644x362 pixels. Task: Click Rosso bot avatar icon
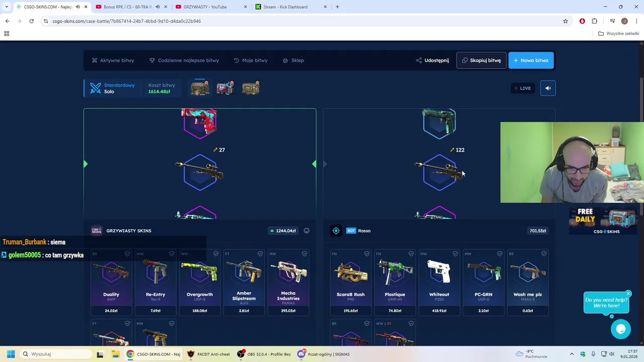pos(336,231)
